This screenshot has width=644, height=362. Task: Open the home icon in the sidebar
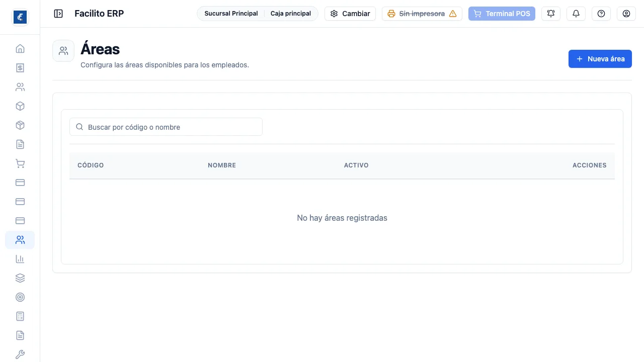20,49
